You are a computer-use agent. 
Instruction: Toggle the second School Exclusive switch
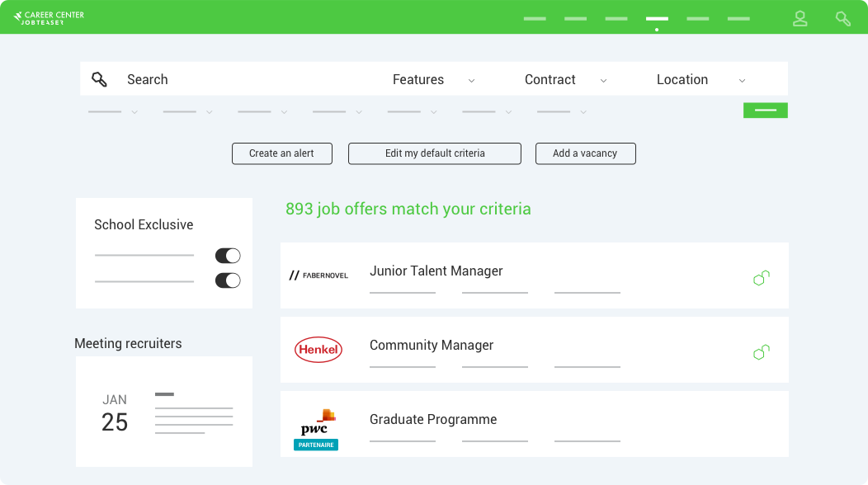(228, 280)
